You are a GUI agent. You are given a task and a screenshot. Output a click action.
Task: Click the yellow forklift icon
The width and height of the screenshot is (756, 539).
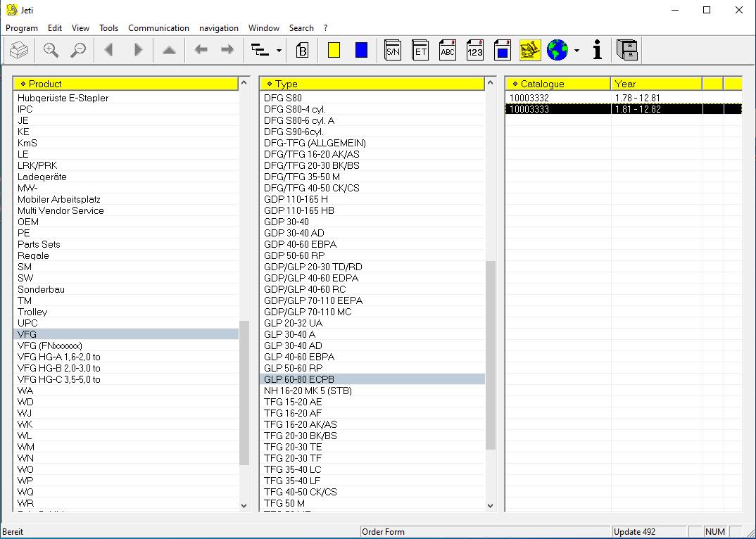[x=530, y=50]
